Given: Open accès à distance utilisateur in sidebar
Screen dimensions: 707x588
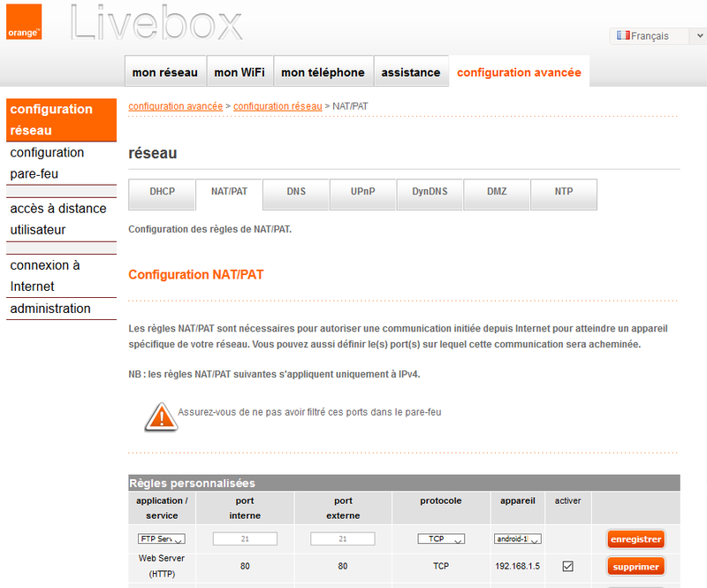Looking at the screenshot, I should [61, 219].
